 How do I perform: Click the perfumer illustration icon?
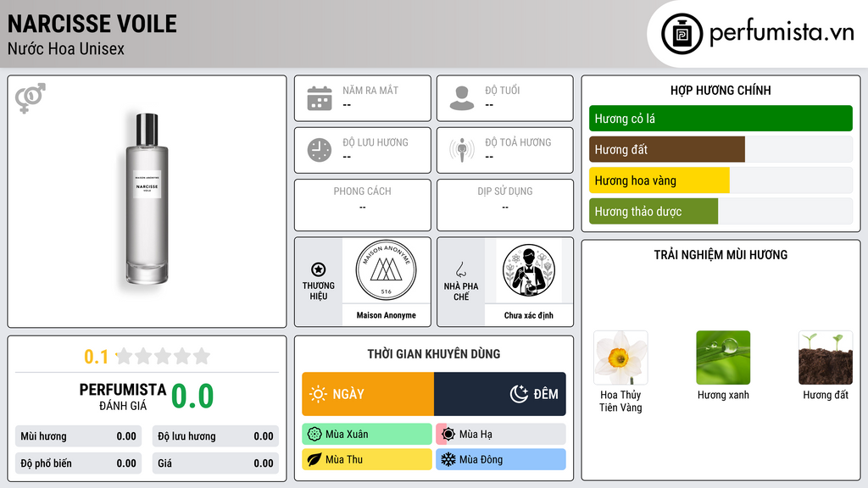(x=529, y=270)
